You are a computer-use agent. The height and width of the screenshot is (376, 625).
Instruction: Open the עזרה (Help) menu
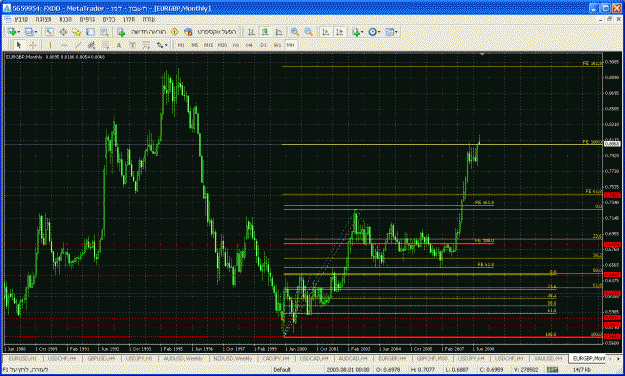(149, 19)
